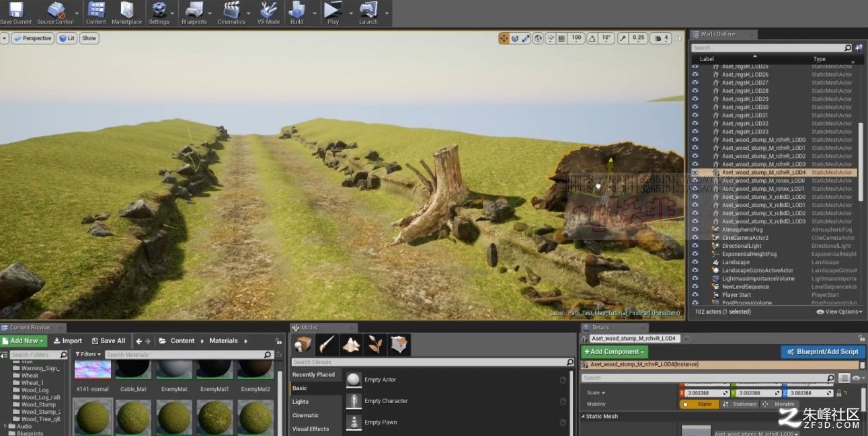Toggle scale snapping arrow icon
This screenshot has height=436, width=868.
coord(623,38)
